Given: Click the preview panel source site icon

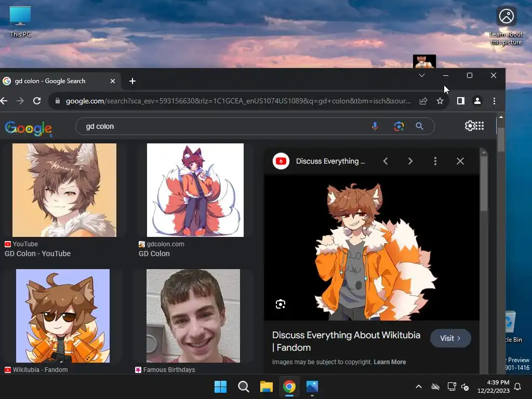Looking at the screenshot, I should click(x=281, y=161).
